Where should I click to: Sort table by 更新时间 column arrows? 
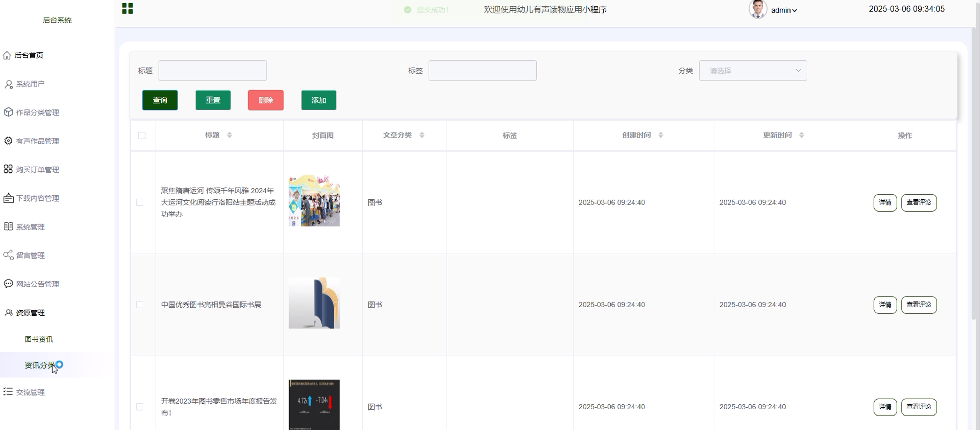click(802, 135)
